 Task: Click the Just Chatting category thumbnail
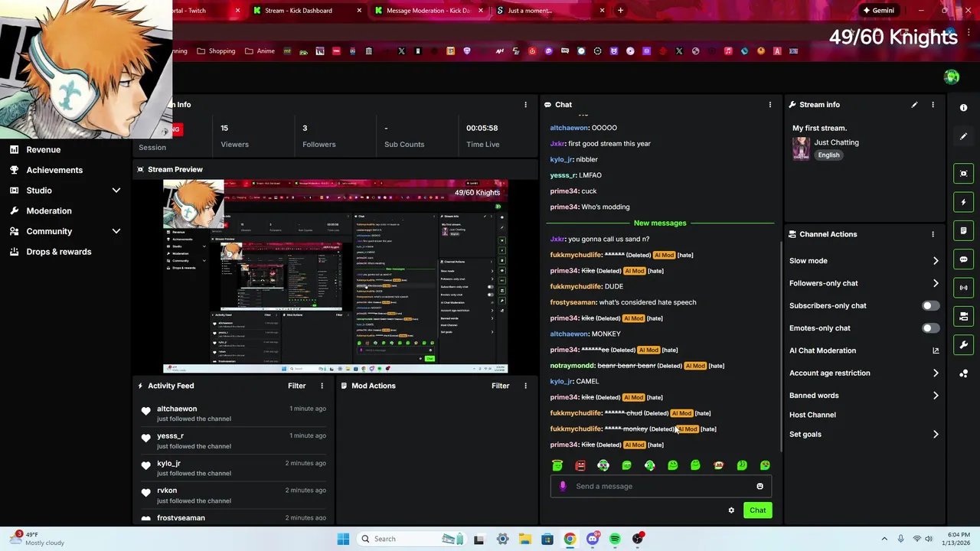801,148
